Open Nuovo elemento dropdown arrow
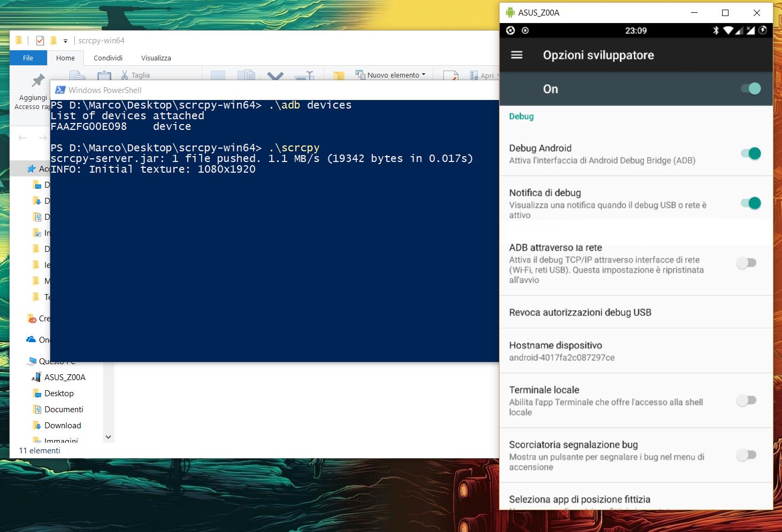 point(424,74)
